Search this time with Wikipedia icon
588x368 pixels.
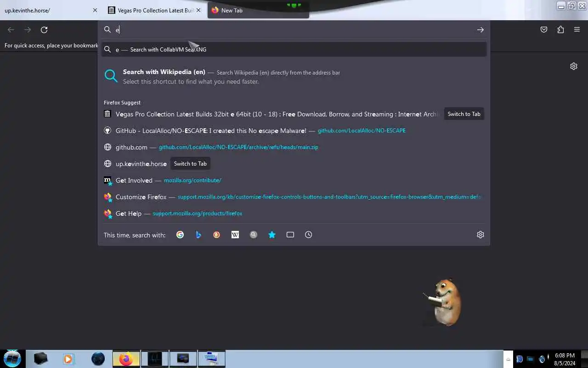[x=235, y=235]
